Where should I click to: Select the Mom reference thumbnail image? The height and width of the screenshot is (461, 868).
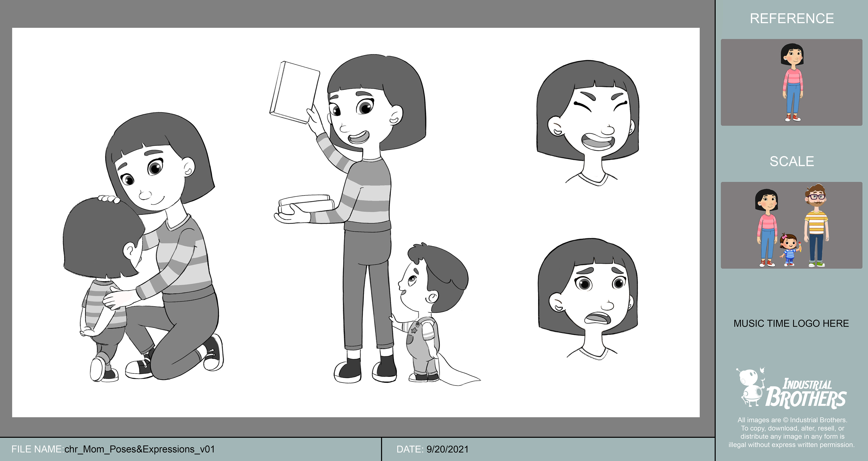tap(792, 82)
